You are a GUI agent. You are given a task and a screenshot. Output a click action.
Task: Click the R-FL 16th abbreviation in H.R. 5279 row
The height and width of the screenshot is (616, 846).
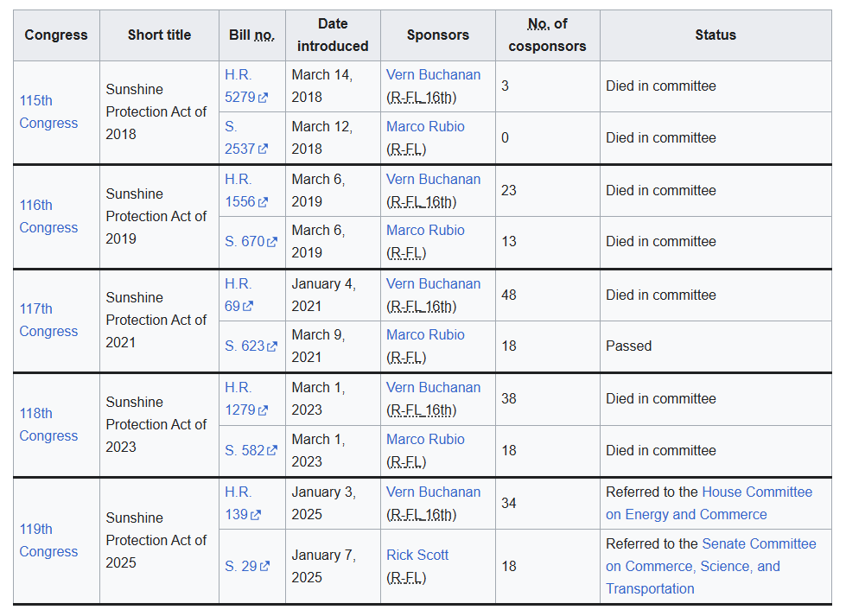click(x=422, y=98)
